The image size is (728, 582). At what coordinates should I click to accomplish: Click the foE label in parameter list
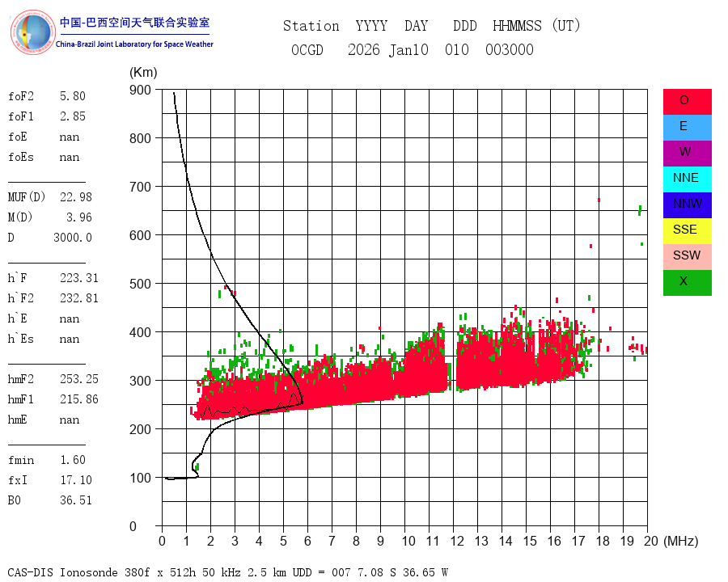point(18,137)
